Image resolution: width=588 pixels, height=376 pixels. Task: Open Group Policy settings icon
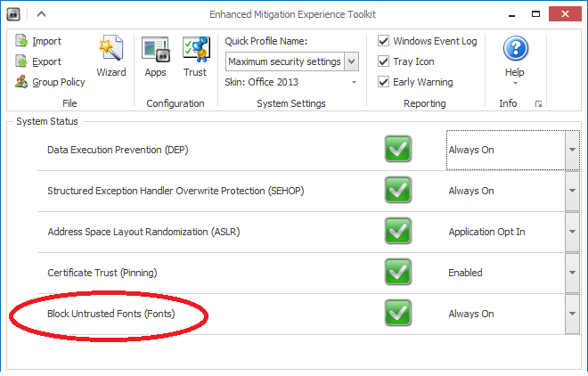21,81
